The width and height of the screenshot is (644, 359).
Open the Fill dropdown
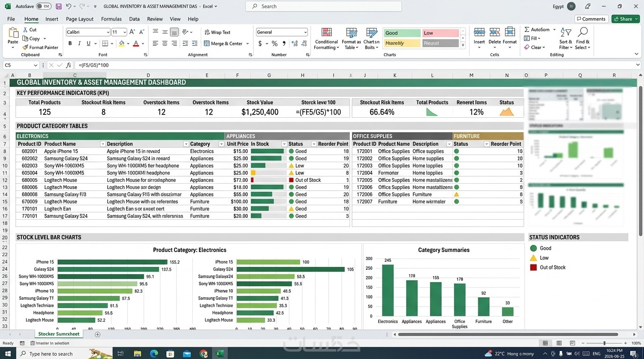click(x=533, y=38)
